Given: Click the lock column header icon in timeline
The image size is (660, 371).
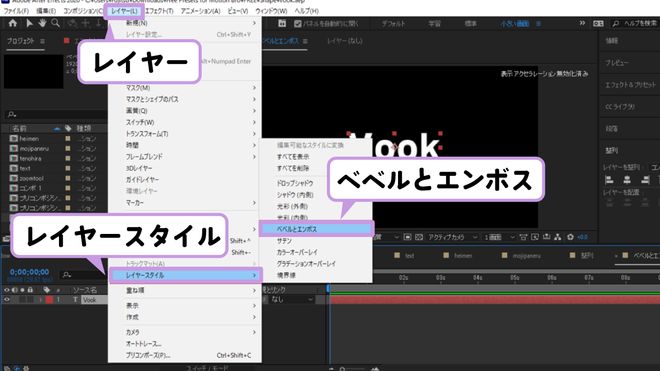Looking at the screenshot, I should click(x=30, y=290).
